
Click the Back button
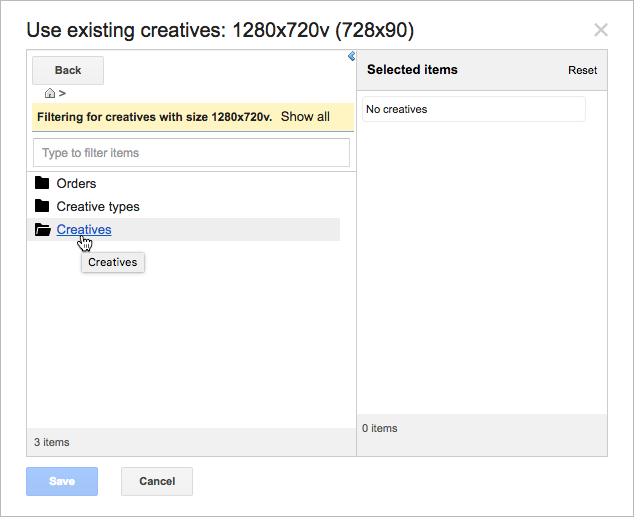click(x=68, y=70)
